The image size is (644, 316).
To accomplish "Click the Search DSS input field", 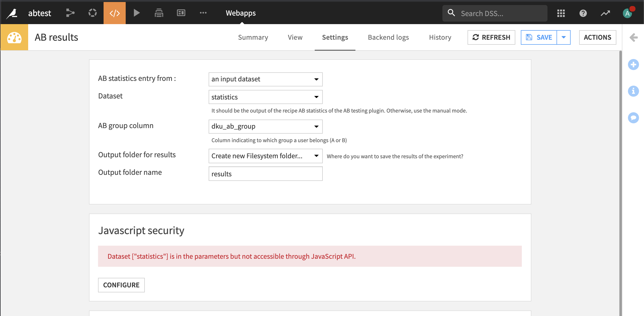I will click(x=495, y=13).
